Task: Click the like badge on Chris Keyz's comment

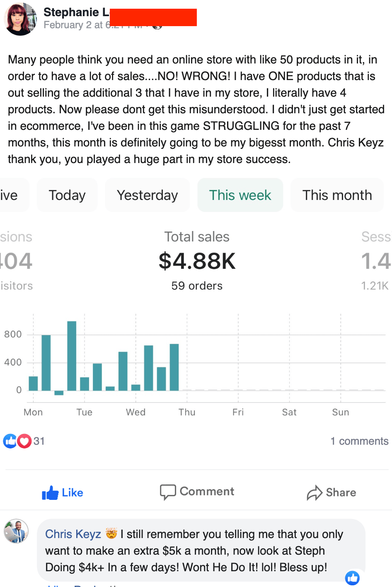Action: 352,577
